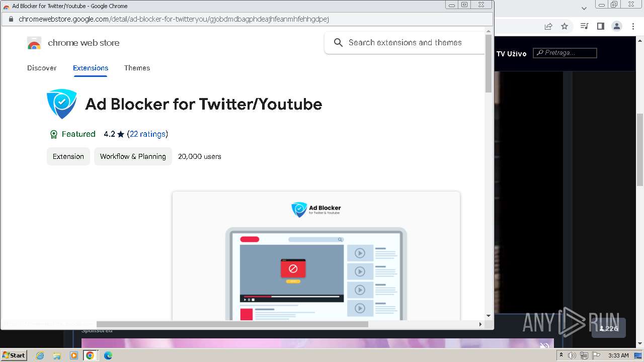644x362 pixels.
Task: Open three-dot Chrome menu in background window
Action: click(632, 26)
